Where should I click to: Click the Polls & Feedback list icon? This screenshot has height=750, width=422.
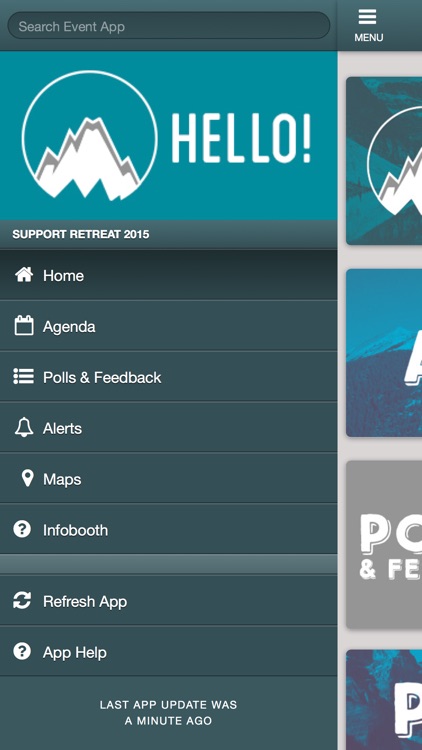pos(23,377)
